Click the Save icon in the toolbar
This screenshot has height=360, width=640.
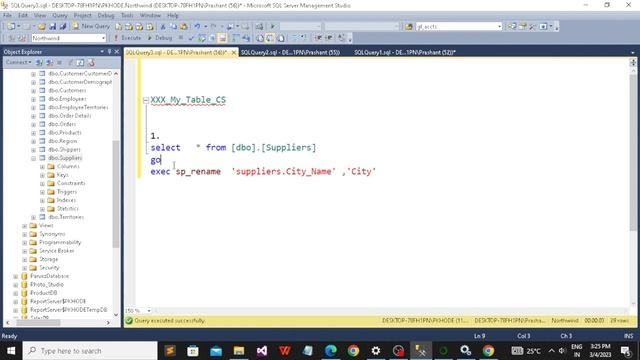pyautogui.click(x=52, y=27)
